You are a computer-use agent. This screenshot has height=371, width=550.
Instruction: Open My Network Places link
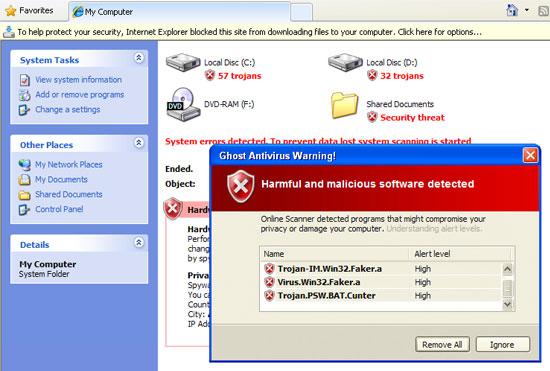[69, 164]
